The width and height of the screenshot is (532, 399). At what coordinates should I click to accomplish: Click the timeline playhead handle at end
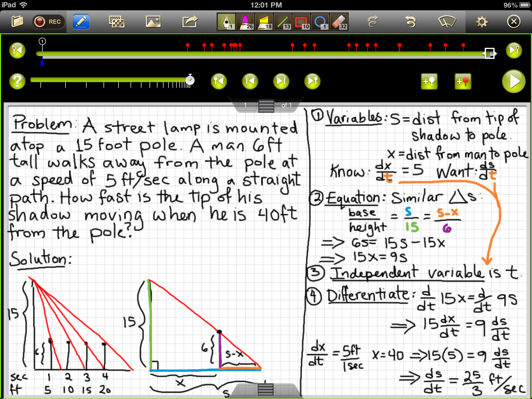(489, 54)
